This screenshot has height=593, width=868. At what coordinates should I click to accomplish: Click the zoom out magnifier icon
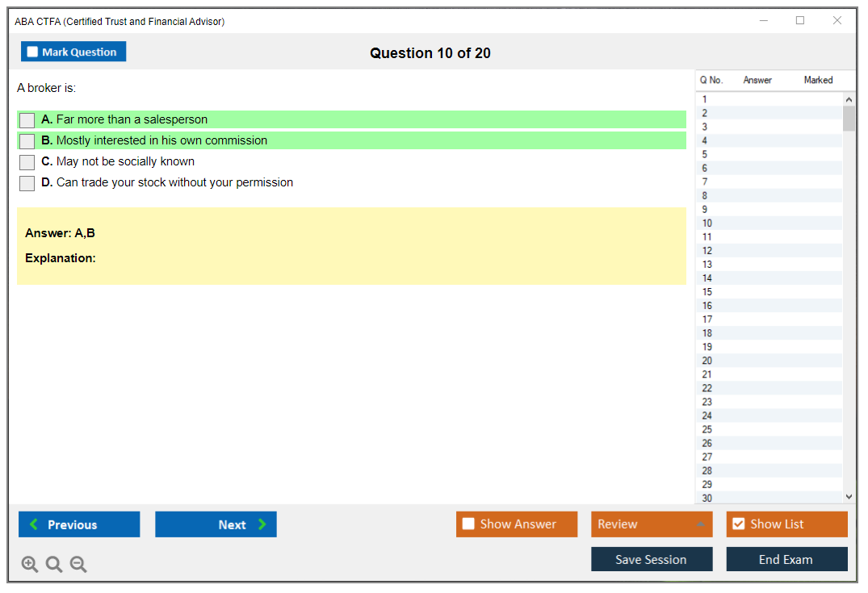(x=78, y=565)
